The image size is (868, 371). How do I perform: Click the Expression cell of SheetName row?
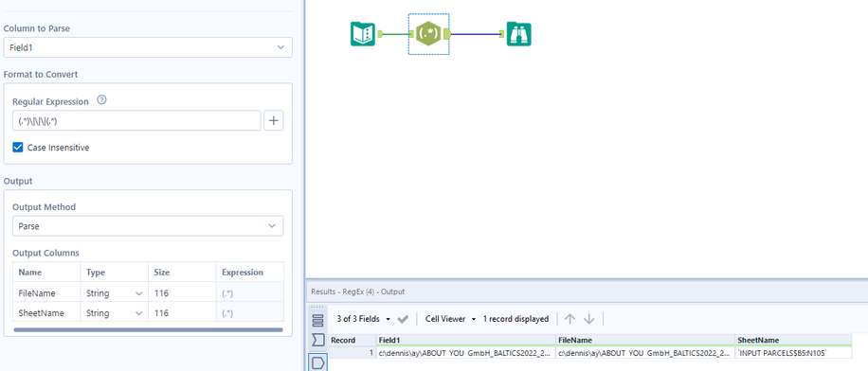(249, 313)
